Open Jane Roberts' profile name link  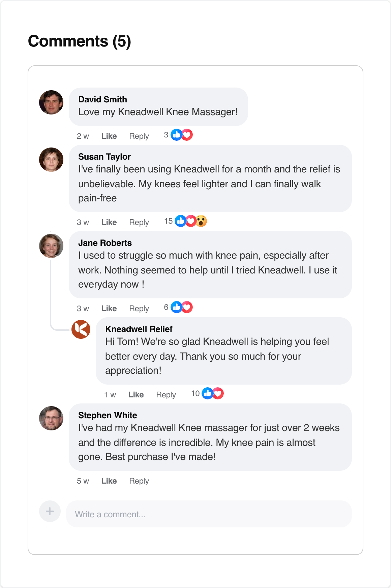tap(105, 243)
